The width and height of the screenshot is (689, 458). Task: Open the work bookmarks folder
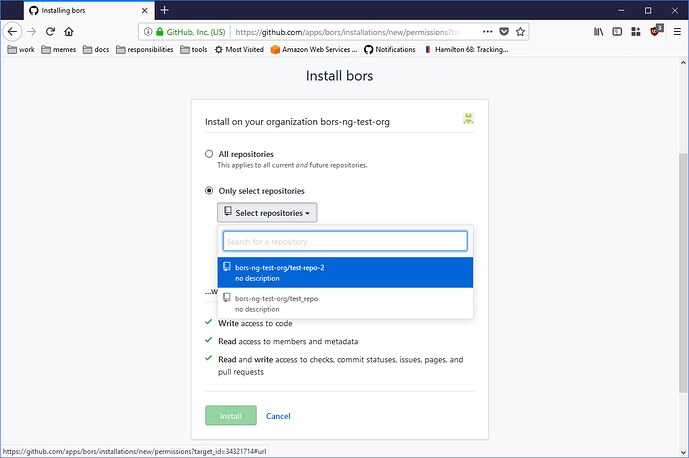click(21, 50)
